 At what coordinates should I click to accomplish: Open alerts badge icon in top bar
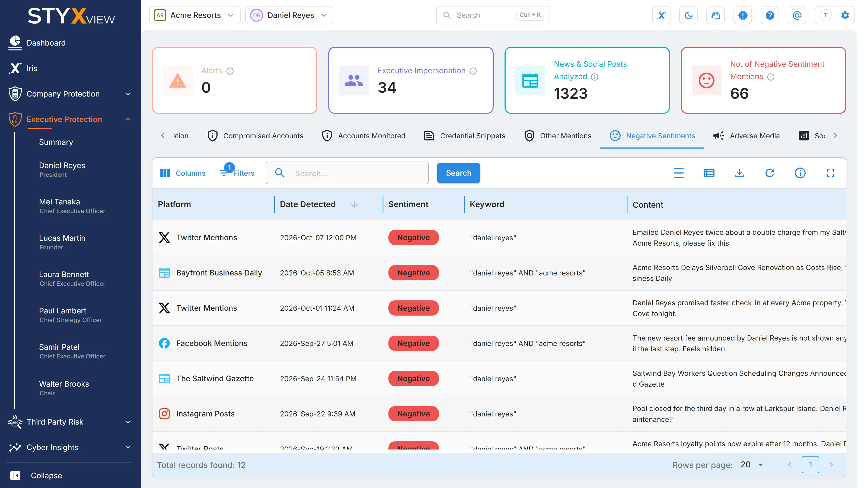[743, 15]
